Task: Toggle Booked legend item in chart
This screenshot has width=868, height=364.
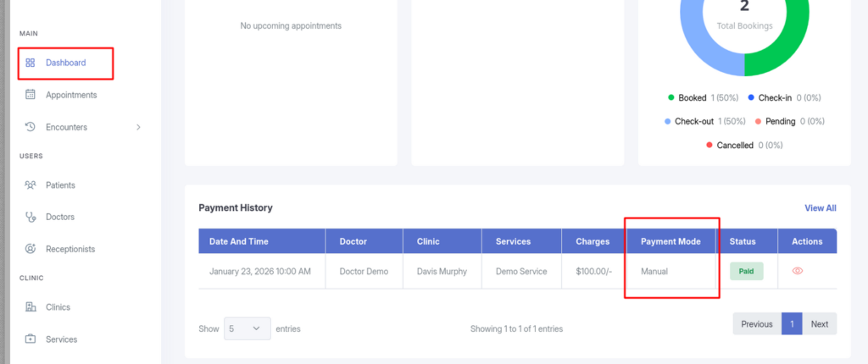Action: click(x=692, y=97)
